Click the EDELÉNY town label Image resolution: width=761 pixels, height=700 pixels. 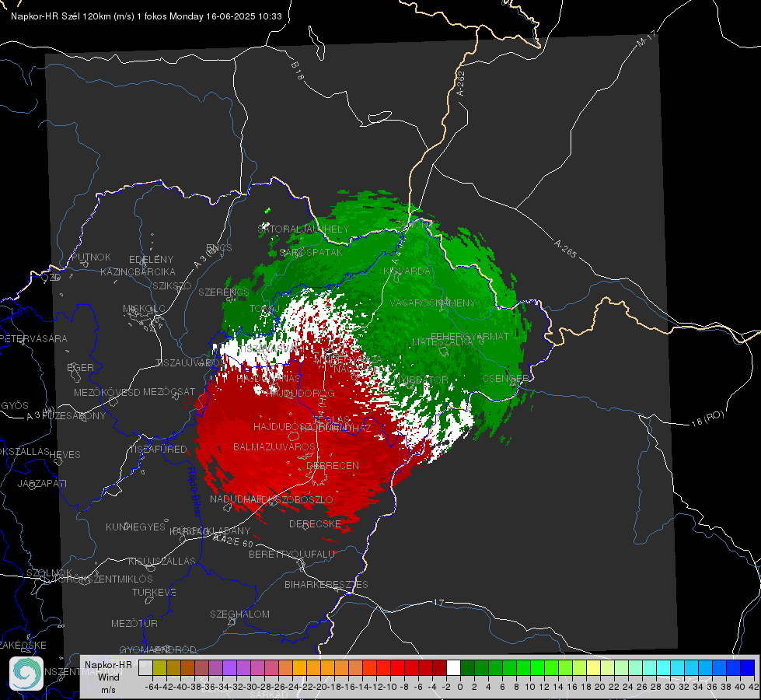coord(151,260)
